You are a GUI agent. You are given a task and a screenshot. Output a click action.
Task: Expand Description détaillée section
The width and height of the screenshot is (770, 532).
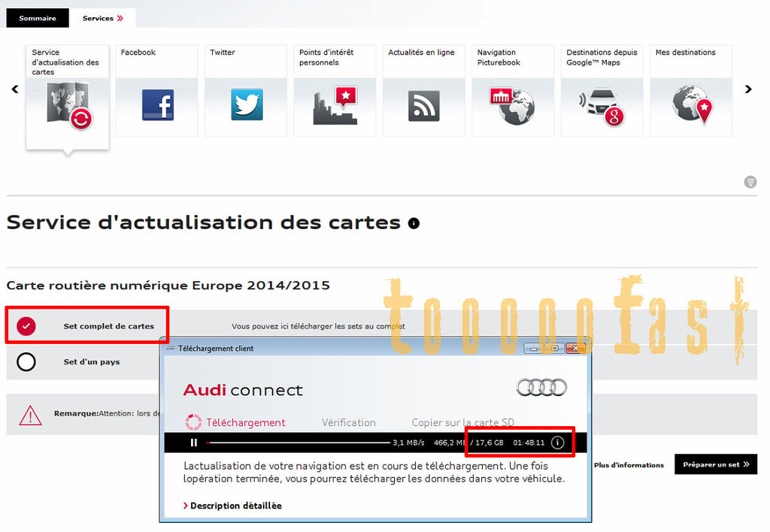click(232, 506)
